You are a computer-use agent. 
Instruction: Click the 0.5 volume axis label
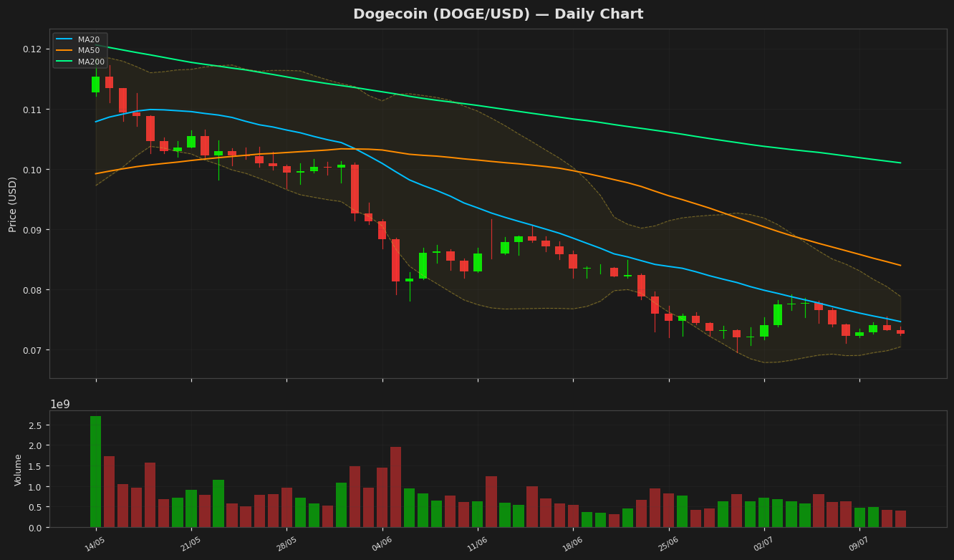35,507
